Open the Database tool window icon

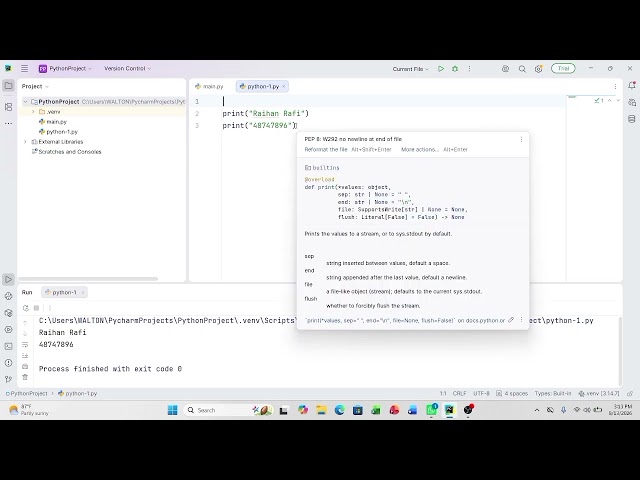click(x=632, y=119)
